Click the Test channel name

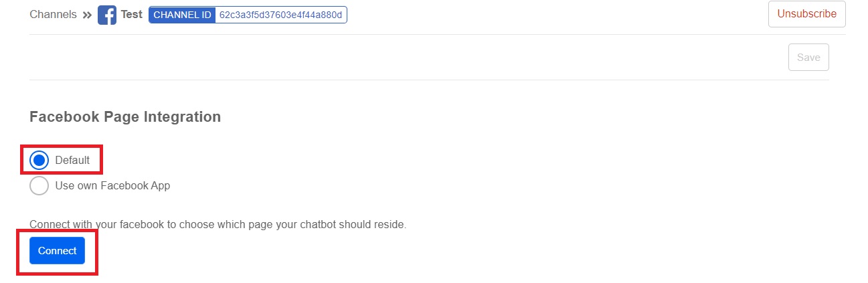click(x=131, y=14)
